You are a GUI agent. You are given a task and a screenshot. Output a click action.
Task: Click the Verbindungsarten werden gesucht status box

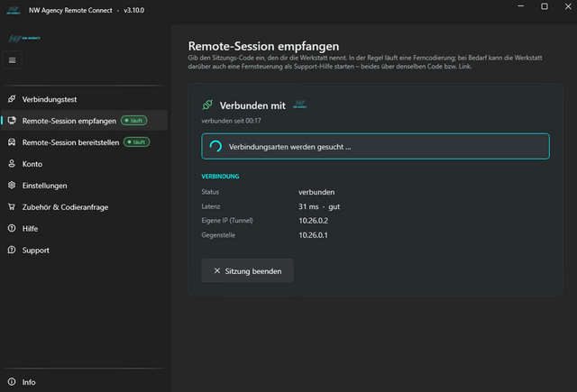pos(375,146)
